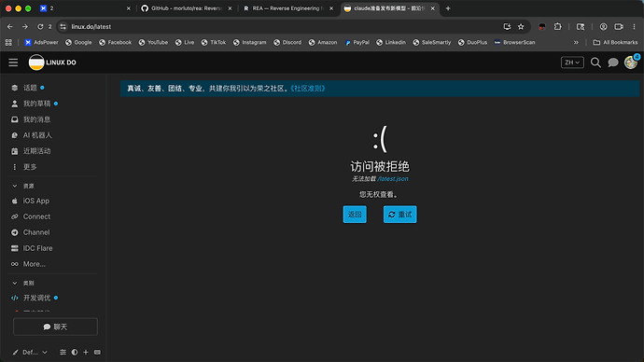
Task: Open Discord bookmark
Action: coord(287,42)
